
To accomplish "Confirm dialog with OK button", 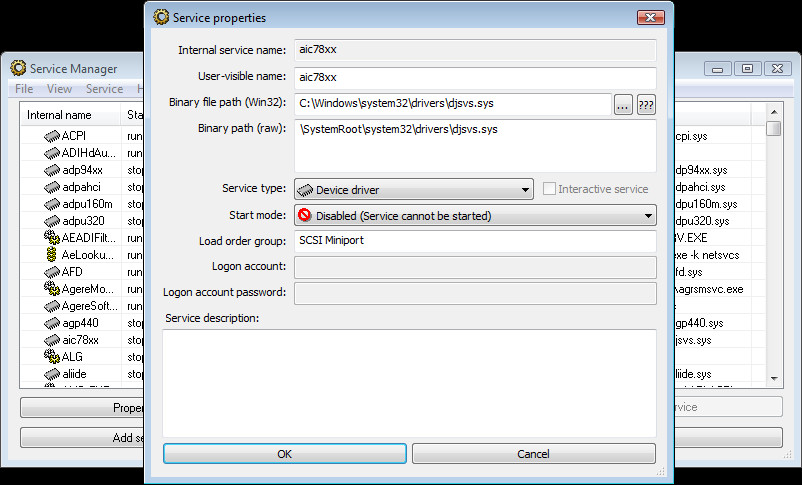I will click(x=285, y=454).
